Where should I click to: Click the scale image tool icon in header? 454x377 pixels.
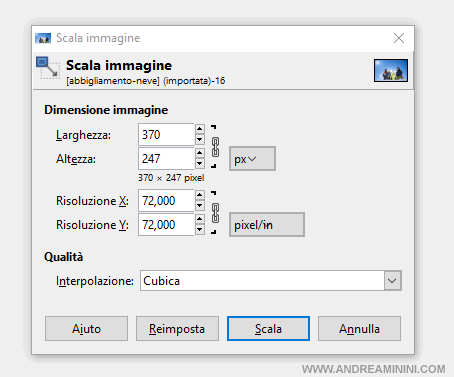tap(48, 68)
